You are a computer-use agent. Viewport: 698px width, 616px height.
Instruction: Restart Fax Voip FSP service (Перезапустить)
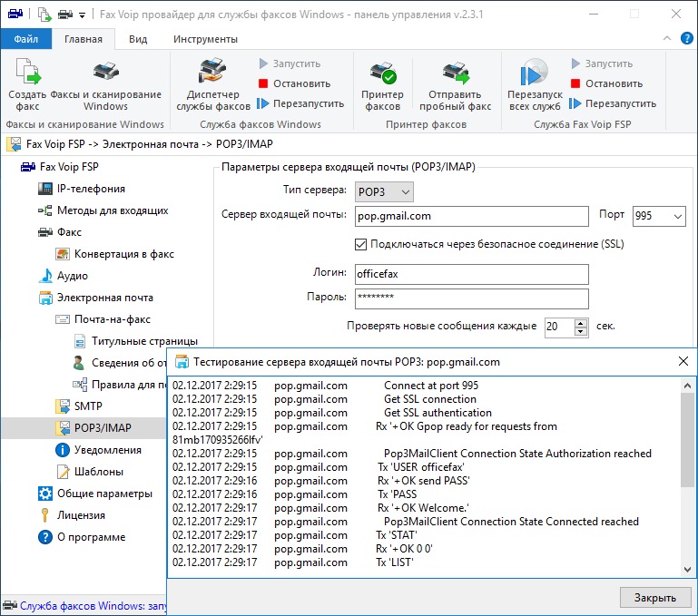[x=613, y=103]
